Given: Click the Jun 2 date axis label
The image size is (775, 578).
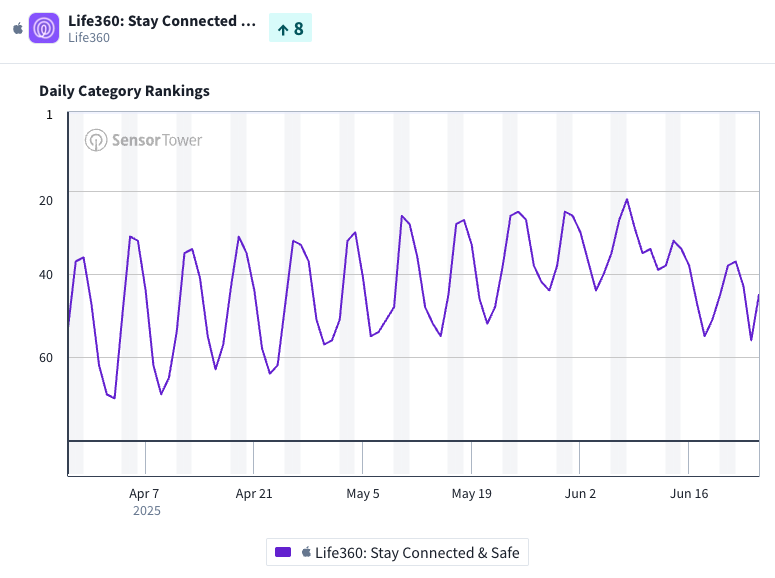Looking at the screenshot, I should point(580,493).
